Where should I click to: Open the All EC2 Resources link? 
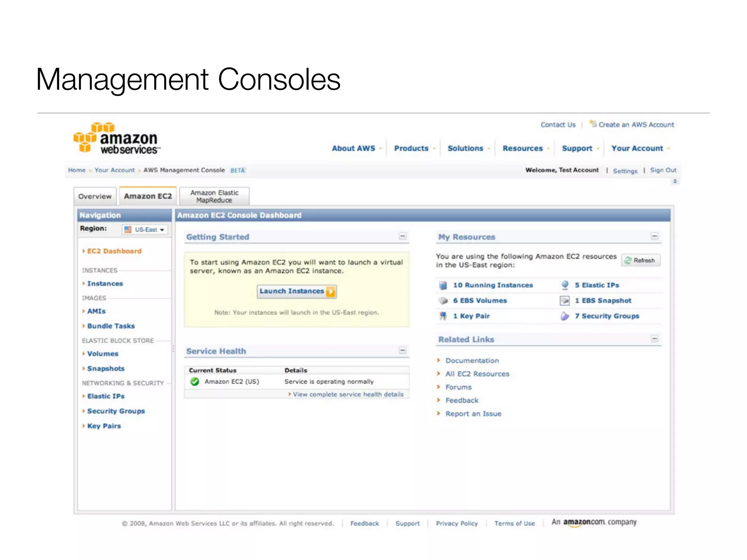tap(477, 374)
